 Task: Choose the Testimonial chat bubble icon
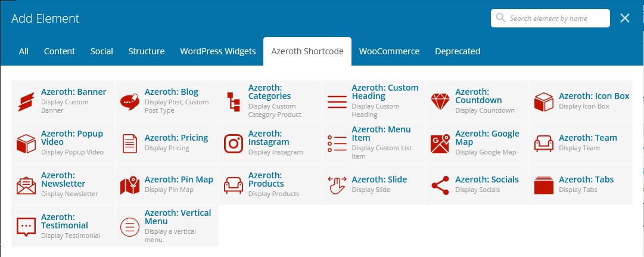pos(26,227)
